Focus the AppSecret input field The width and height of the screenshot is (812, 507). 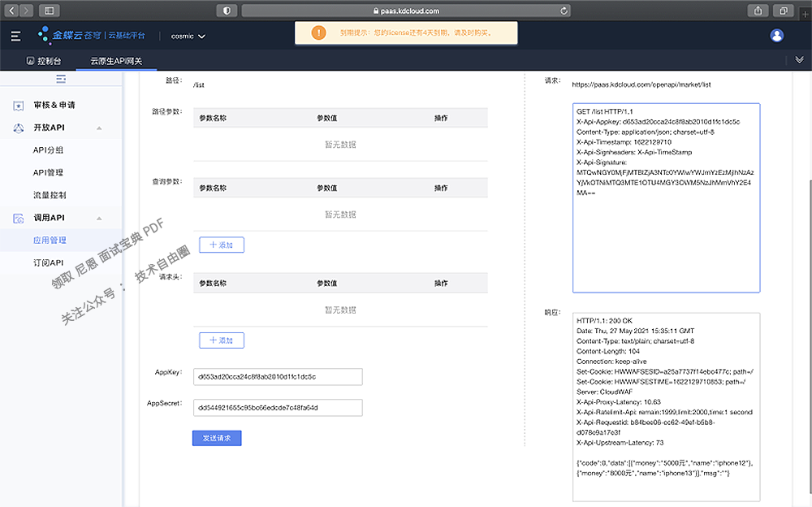pos(278,407)
